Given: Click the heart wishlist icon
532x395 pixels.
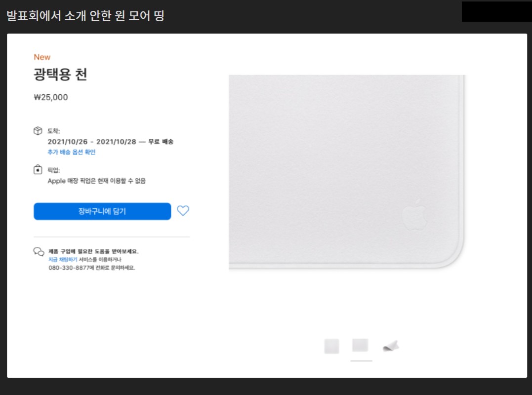Looking at the screenshot, I should click(x=183, y=211).
